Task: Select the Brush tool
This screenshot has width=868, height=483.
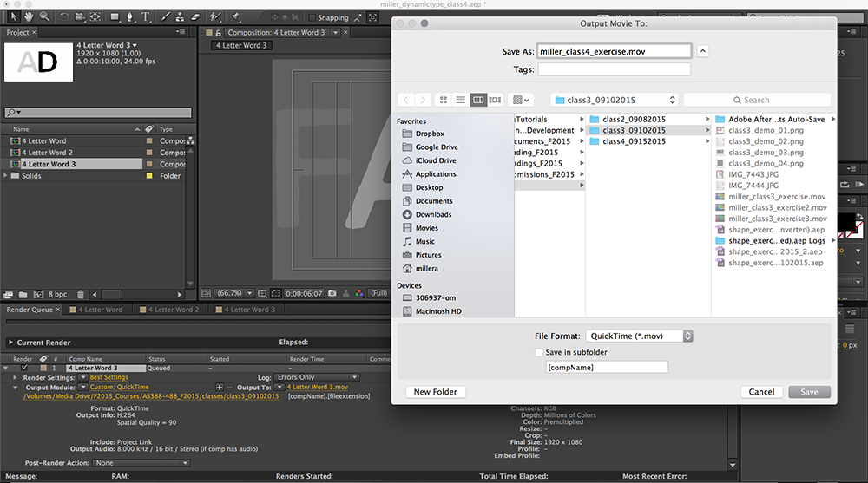Action: click(x=166, y=17)
